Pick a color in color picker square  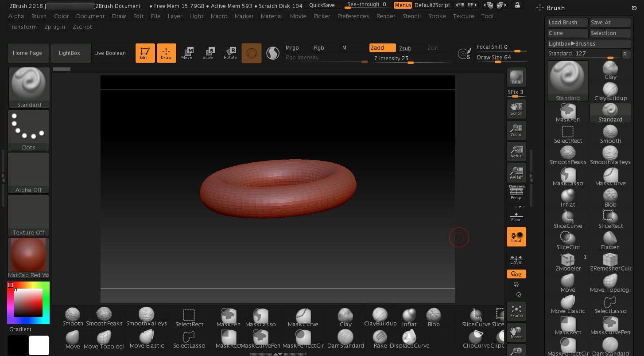pyautogui.click(x=28, y=302)
